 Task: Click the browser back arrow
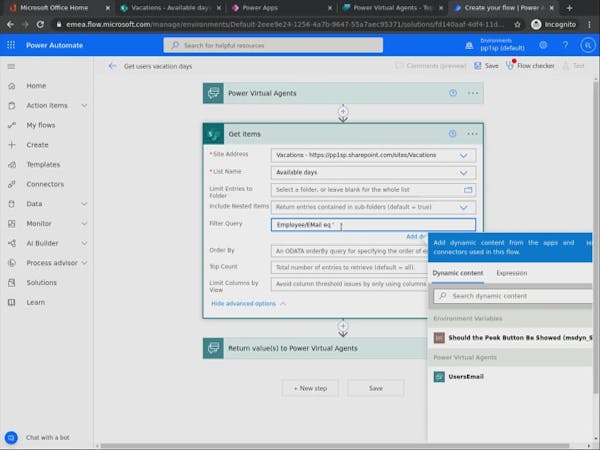pyautogui.click(x=10, y=24)
